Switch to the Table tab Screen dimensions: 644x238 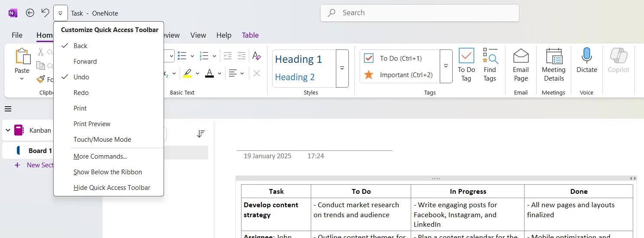click(250, 35)
